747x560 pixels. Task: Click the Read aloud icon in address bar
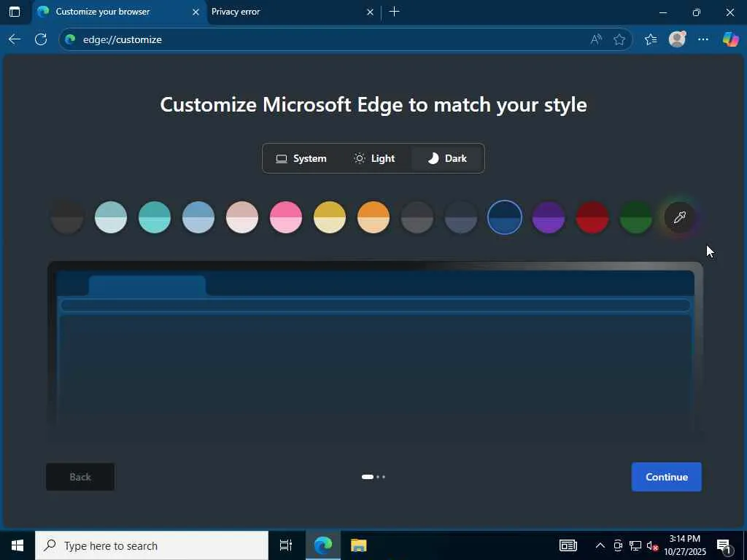pos(596,39)
